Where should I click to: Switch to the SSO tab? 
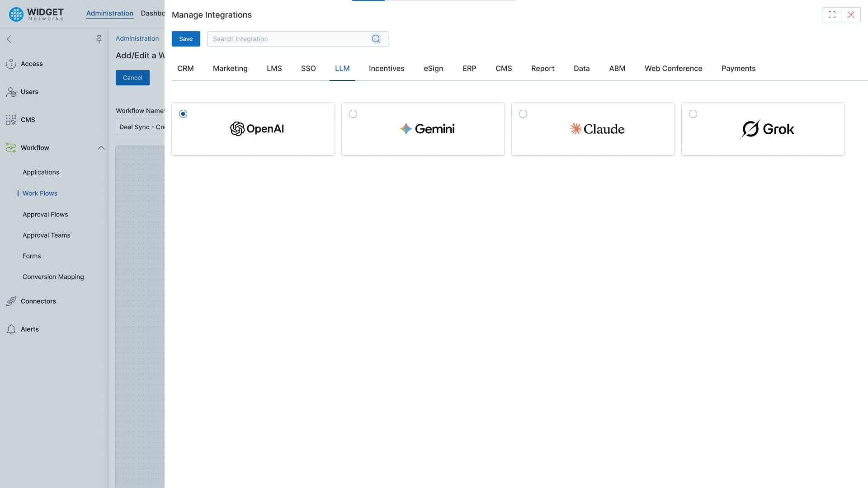pyautogui.click(x=308, y=69)
